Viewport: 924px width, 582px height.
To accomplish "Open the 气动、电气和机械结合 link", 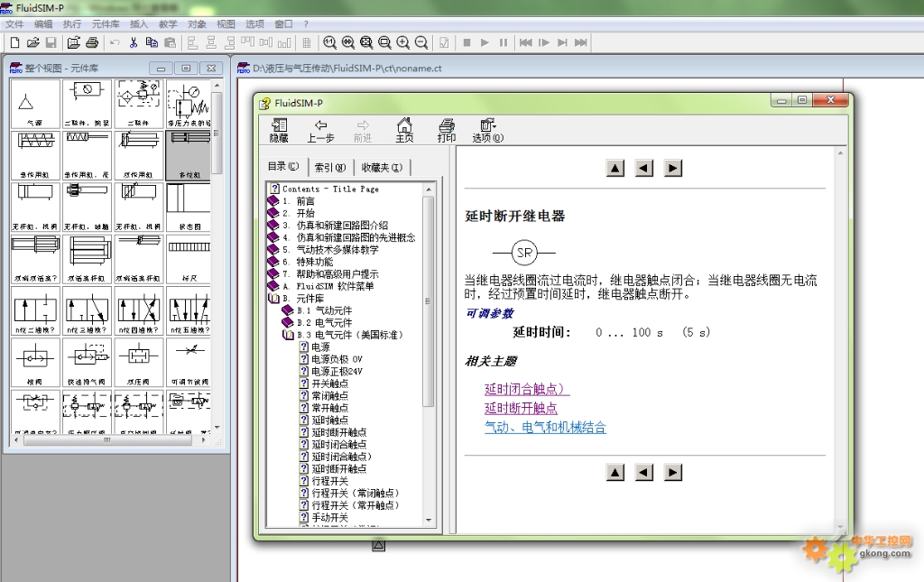I will 545,428.
